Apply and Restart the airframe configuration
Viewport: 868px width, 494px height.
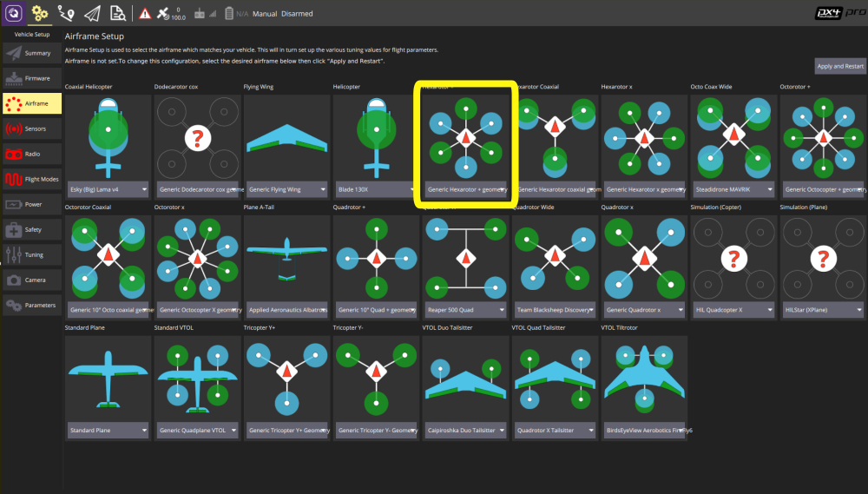839,66
